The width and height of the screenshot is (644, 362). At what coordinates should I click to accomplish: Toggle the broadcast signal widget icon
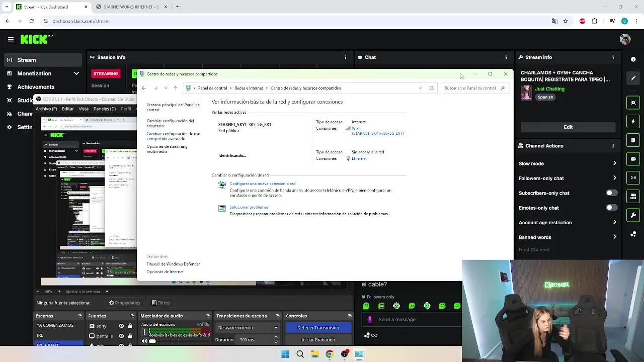(633, 177)
